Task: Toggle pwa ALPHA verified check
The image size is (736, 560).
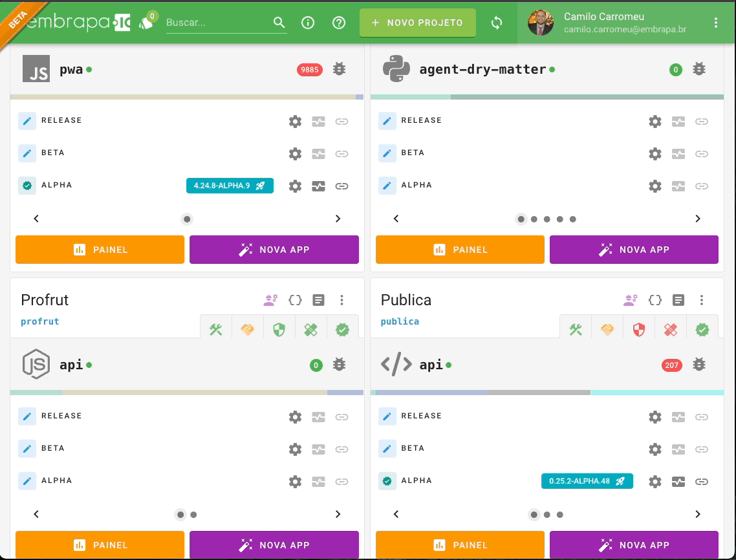Action: click(x=27, y=186)
